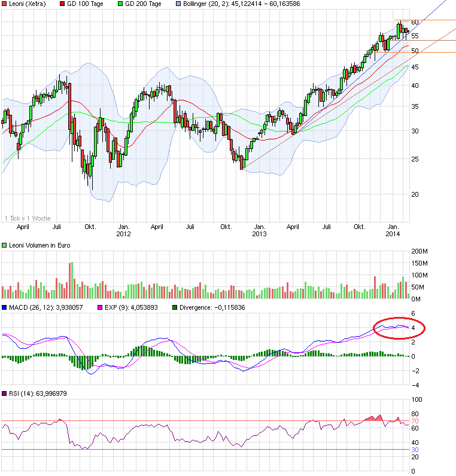The image size is (456, 476).
Task: Click the 2012 year label on time axis
Action: (x=123, y=234)
